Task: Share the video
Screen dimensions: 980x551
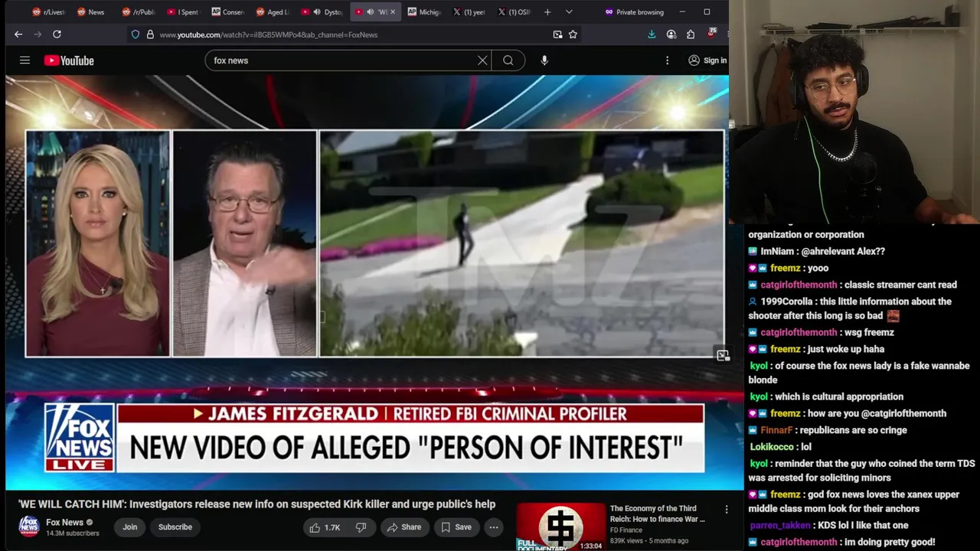Action: [403, 527]
